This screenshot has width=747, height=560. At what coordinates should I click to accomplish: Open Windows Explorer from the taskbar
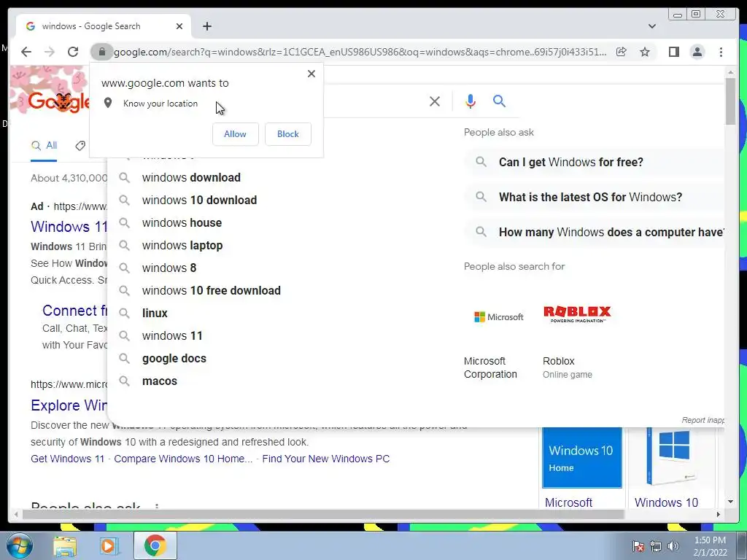tap(65, 546)
